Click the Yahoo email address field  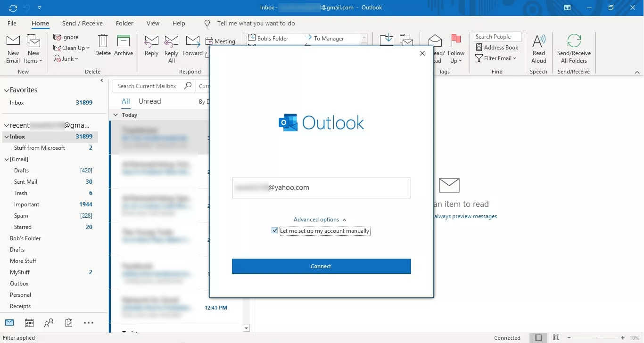pyautogui.click(x=321, y=188)
